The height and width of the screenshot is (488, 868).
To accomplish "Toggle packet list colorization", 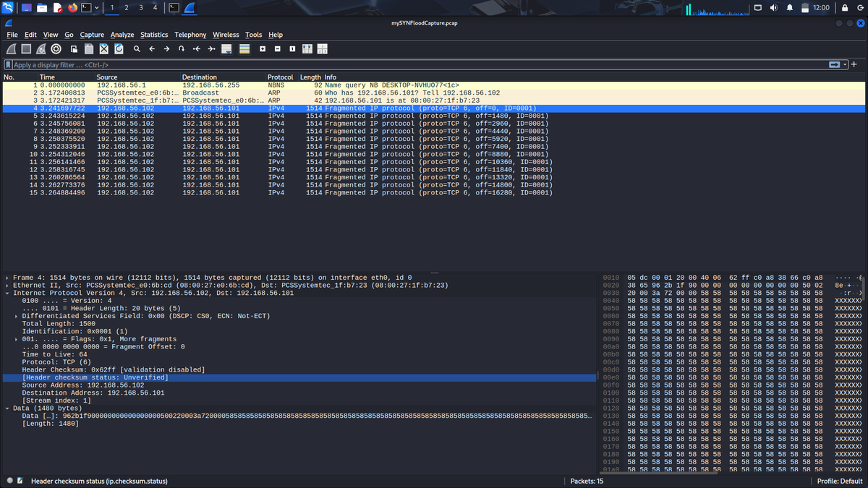I will (244, 49).
